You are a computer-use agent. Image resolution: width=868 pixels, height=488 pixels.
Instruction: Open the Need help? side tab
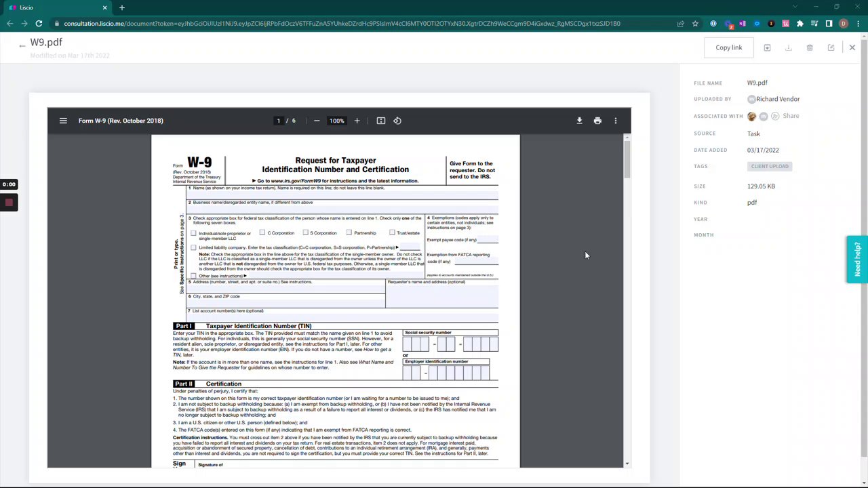857,259
